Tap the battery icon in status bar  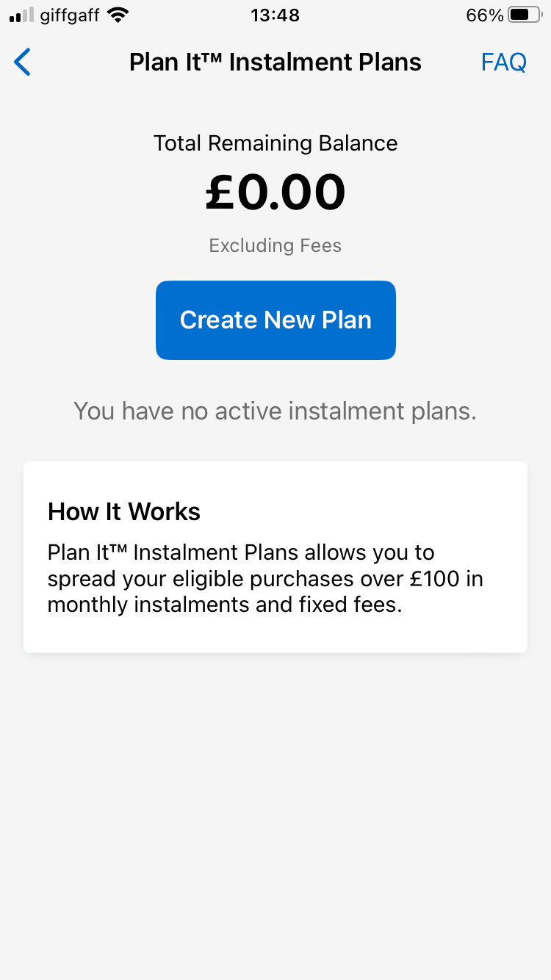525,15
